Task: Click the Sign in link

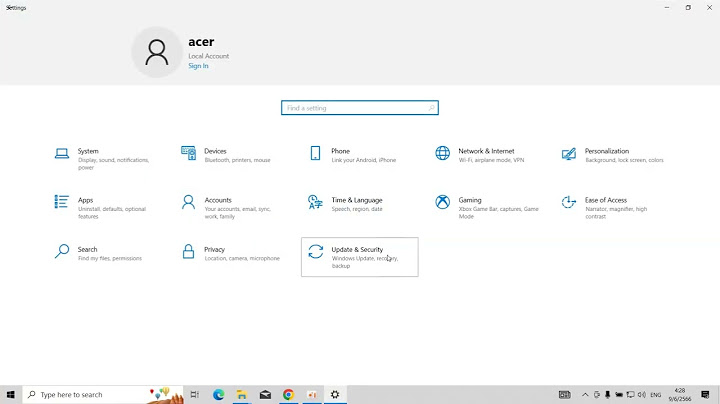Action: (x=198, y=66)
